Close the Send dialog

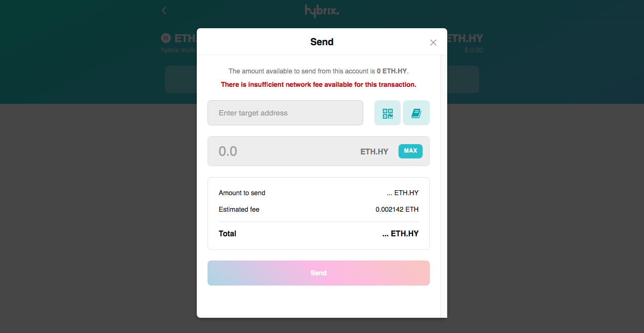433,43
